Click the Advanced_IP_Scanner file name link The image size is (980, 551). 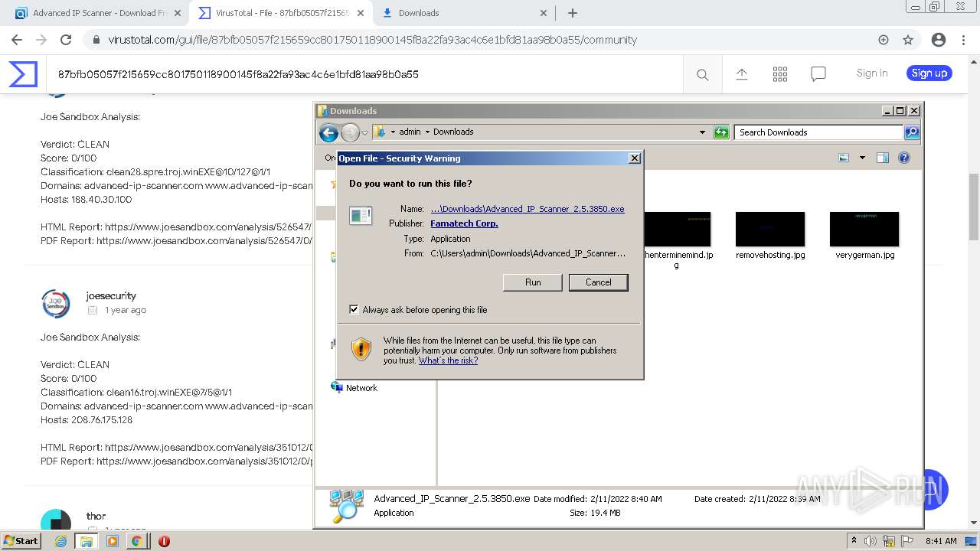coord(528,209)
